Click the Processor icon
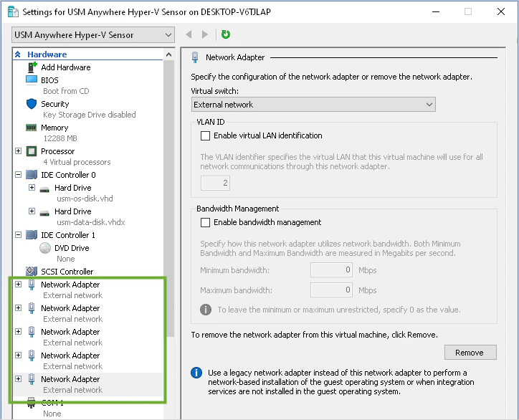This screenshot has height=420, width=519. (32, 151)
